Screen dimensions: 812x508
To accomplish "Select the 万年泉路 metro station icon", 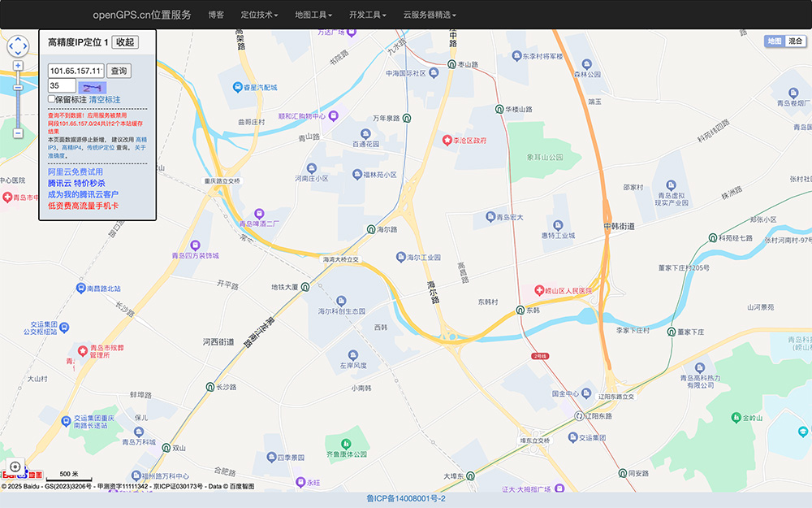I will 407,118.
